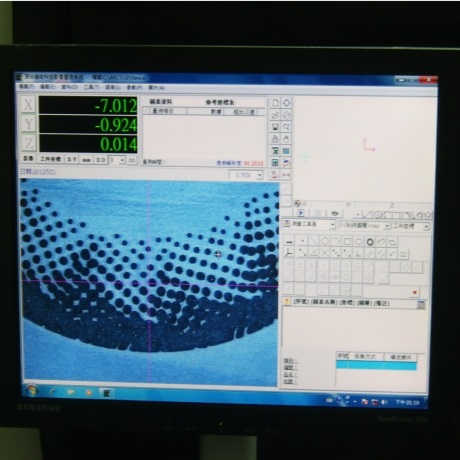Expand the magnification dropdown above camera view

click(246, 175)
